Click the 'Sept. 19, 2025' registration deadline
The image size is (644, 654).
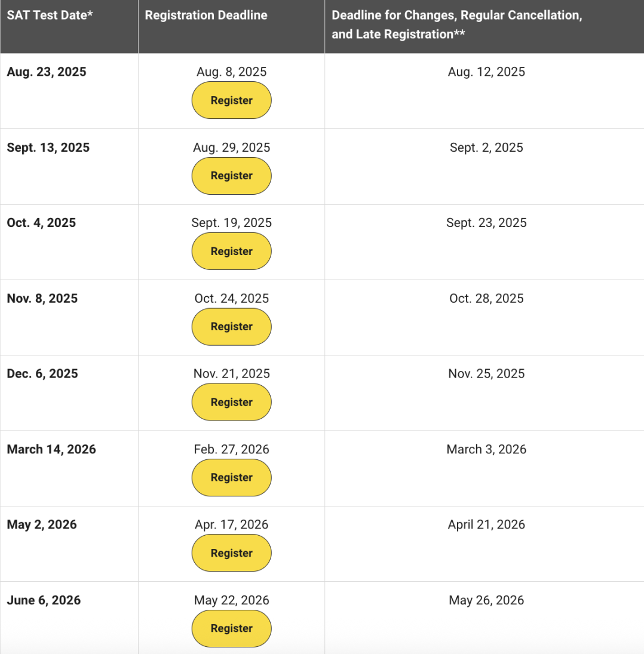231,223
